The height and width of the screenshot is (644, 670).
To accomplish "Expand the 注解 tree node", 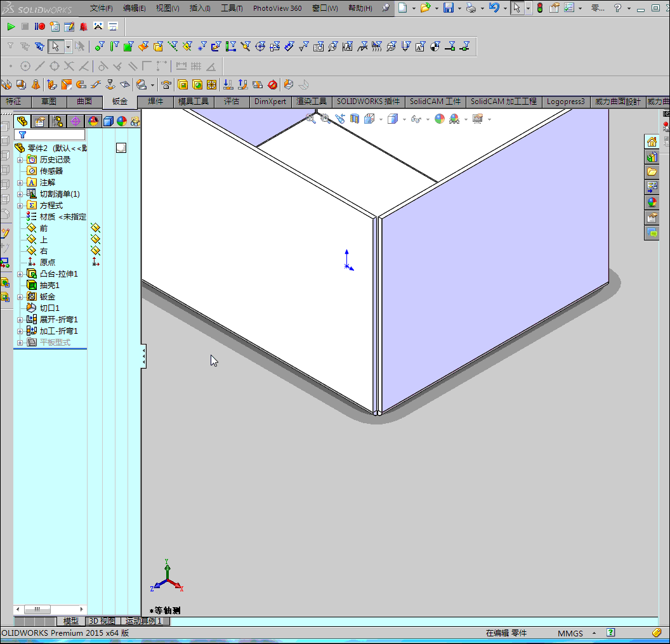I will 20,183.
